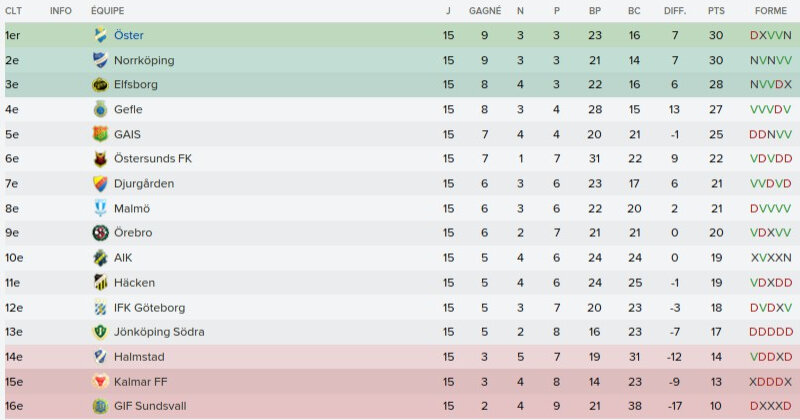Sort standings by GAGNÉ column
Image resolution: width=800 pixels, height=420 pixels.
coord(485,10)
